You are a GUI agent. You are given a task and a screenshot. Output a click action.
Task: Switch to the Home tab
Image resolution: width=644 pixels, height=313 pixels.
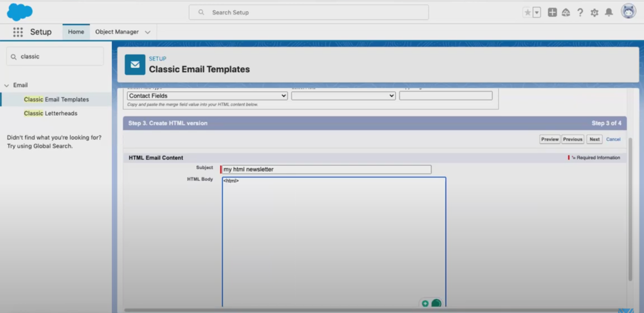click(x=76, y=32)
